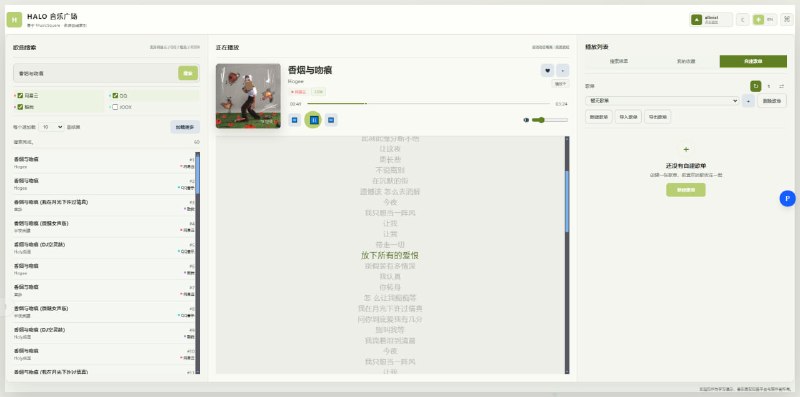
Task: Select search result #1 香烟与吻痕 by Hogee
Action: [104, 163]
